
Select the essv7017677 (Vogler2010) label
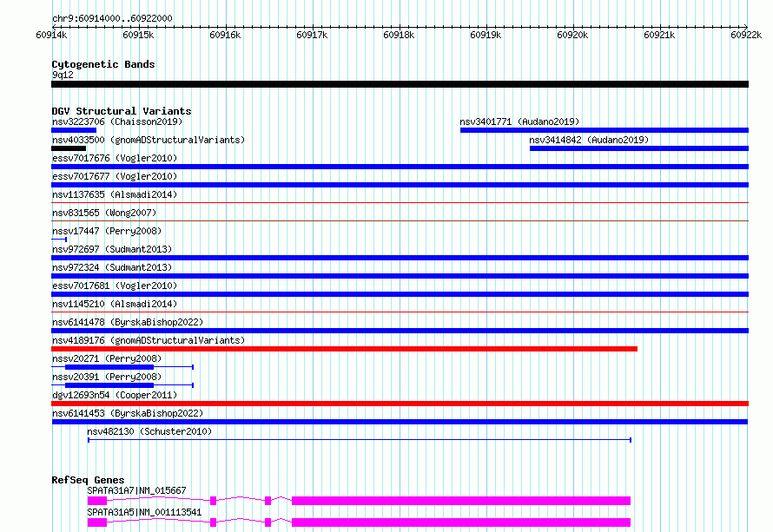click(x=115, y=176)
